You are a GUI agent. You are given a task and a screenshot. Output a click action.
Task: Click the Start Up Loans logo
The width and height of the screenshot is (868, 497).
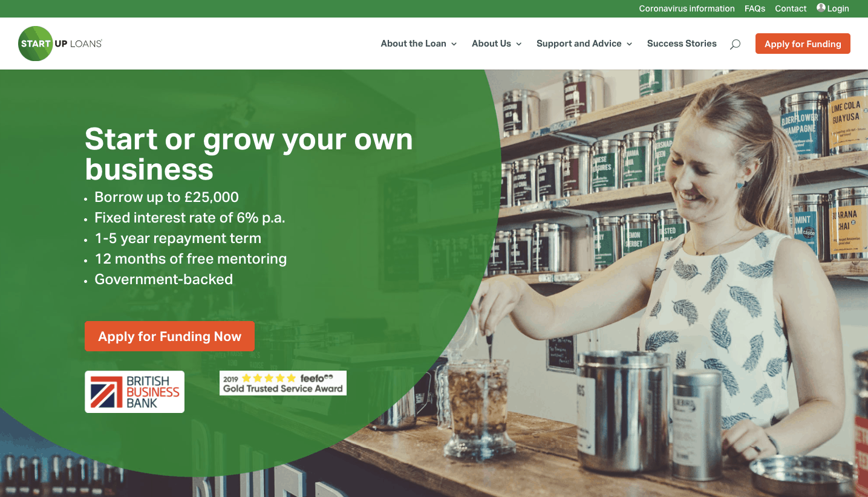(x=60, y=44)
